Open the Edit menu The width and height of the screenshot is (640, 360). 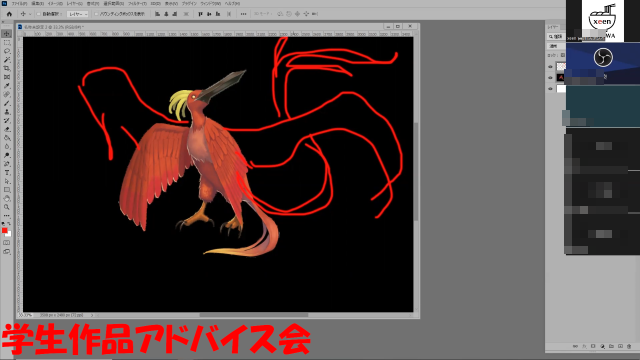click(38, 3)
